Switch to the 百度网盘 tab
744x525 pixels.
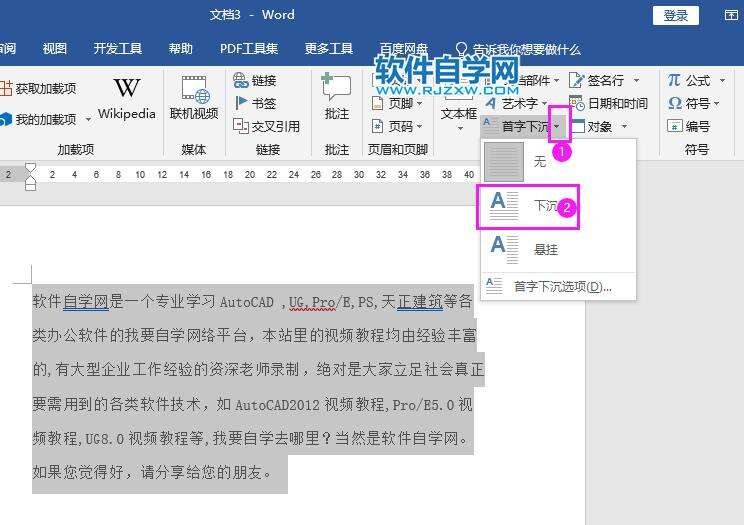tap(404, 48)
